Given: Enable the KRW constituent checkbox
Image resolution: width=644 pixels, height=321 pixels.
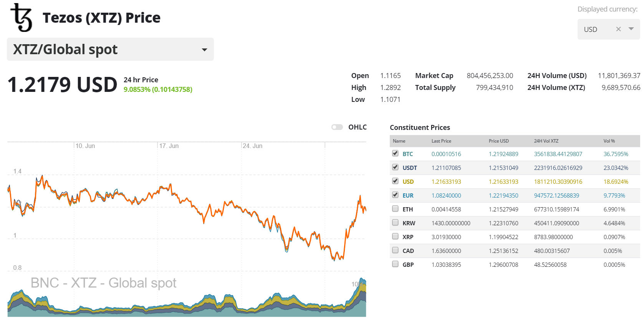Looking at the screenshot, I should (395, 223).
